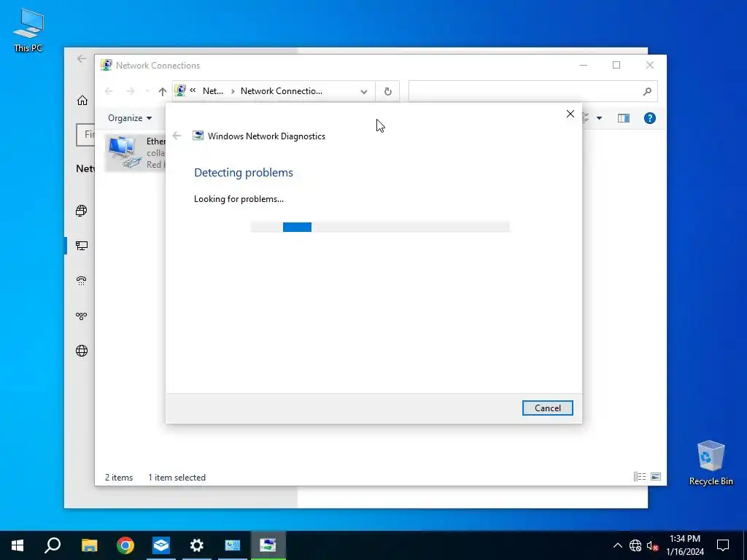Click the search magnifier in Network Connections
This screenshot has width=747, height=560.
647,91
